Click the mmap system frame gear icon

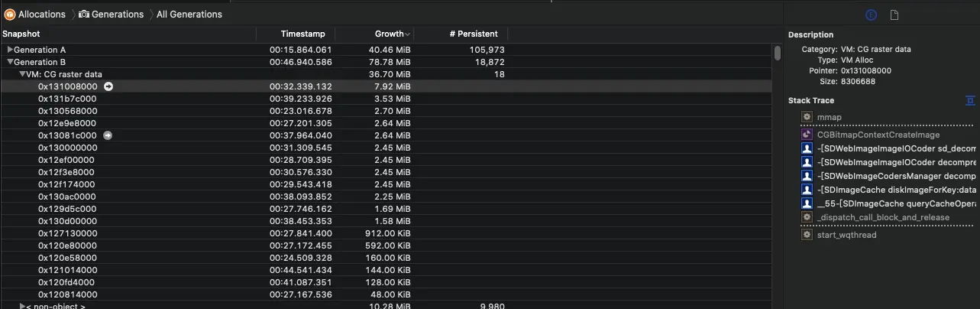[x=807, y=117]
